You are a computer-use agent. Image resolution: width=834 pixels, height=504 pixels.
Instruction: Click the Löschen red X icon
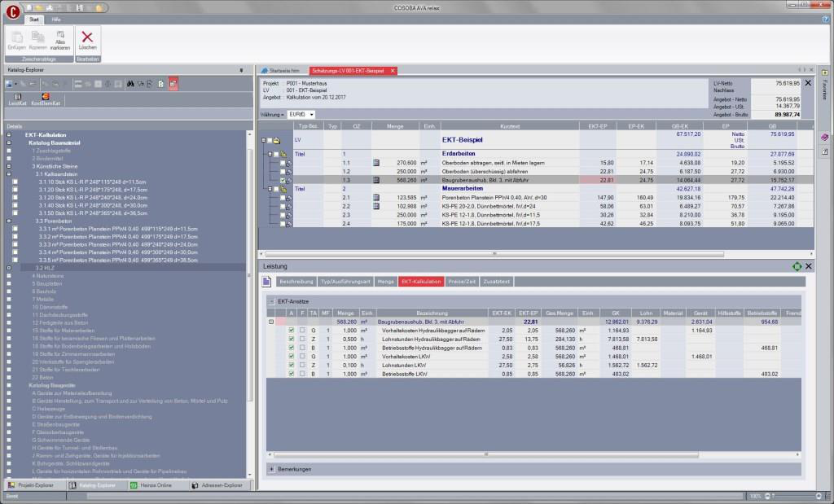(x=87, y=37)
